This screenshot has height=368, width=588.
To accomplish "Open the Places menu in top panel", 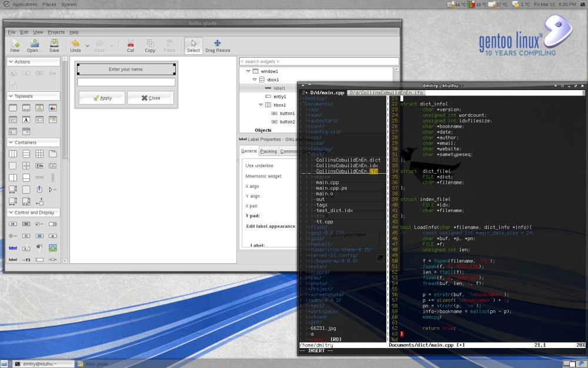I will tap(49, 5).
